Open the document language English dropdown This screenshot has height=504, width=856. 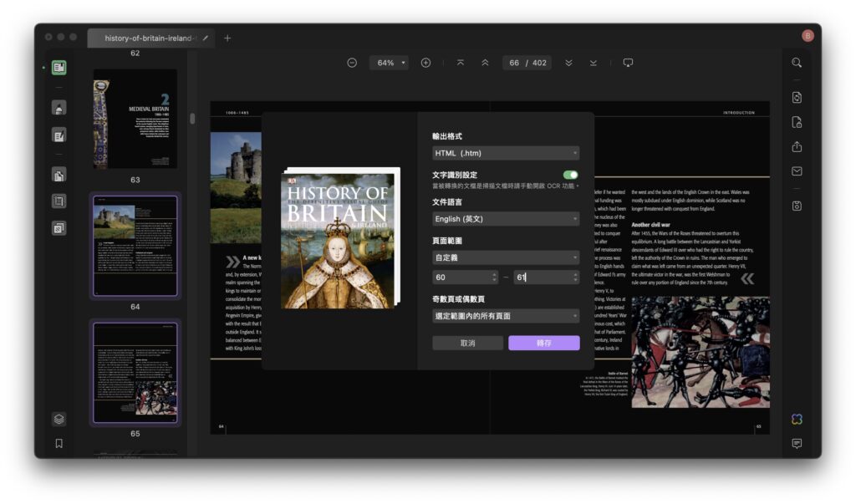506,219
